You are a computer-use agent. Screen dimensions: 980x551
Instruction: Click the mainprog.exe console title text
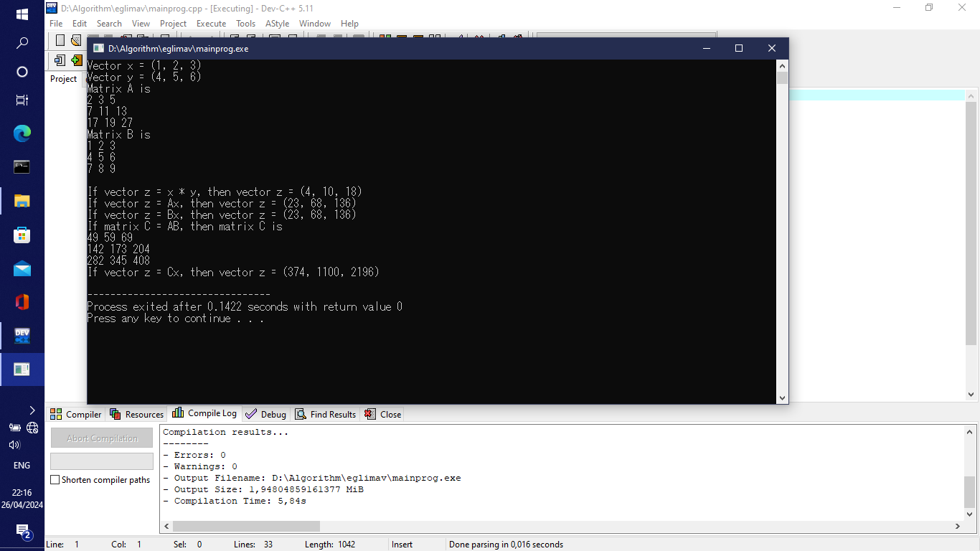point(178,48)
